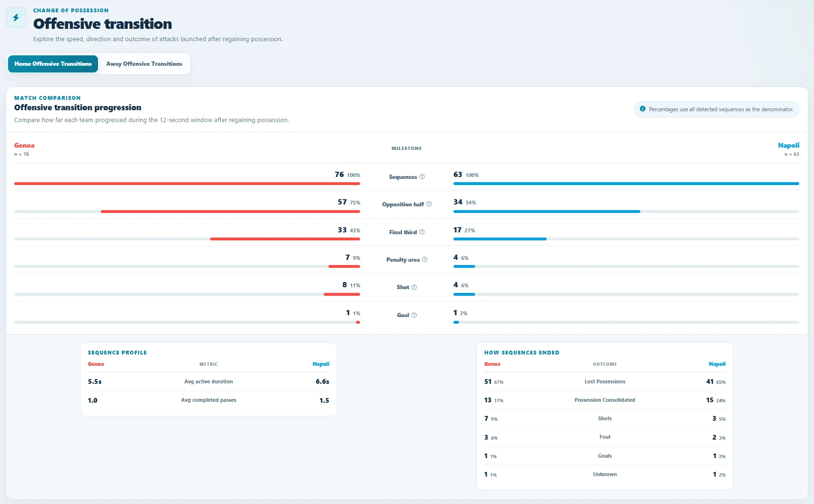Open the Goal milestone help icon
Viewport: 814px width, 504px height.
pos(414,315)
